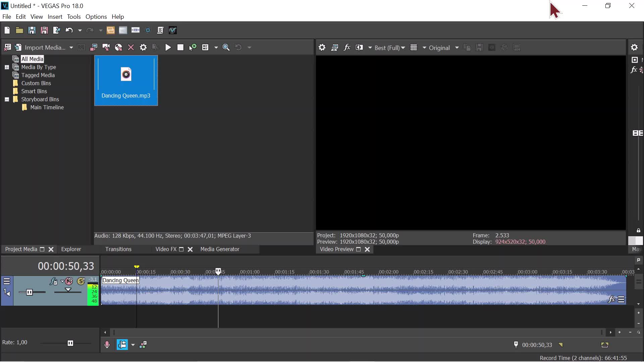Solo the audio track

(81, 281)
